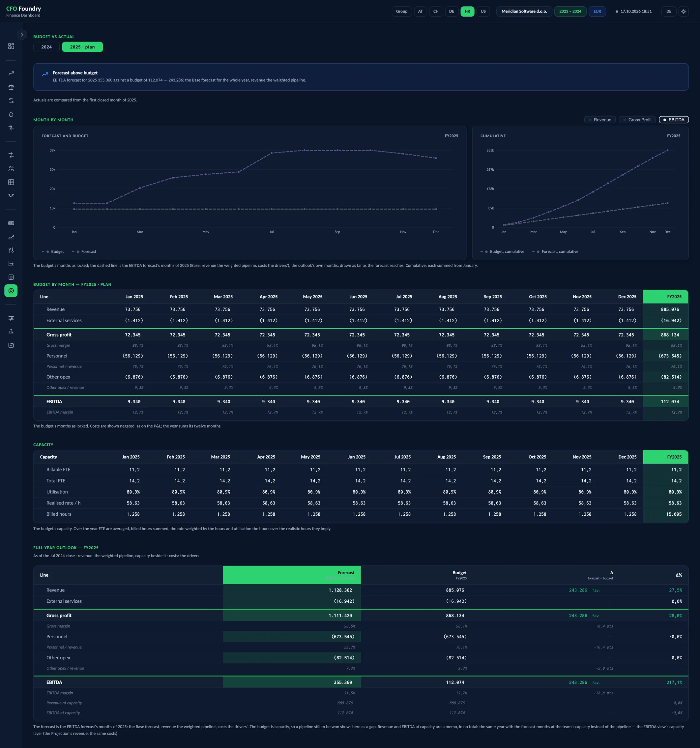The width and height of the screenshot is (700, 748).
Task: Switch to the 2024 tab
Action: 46,47
